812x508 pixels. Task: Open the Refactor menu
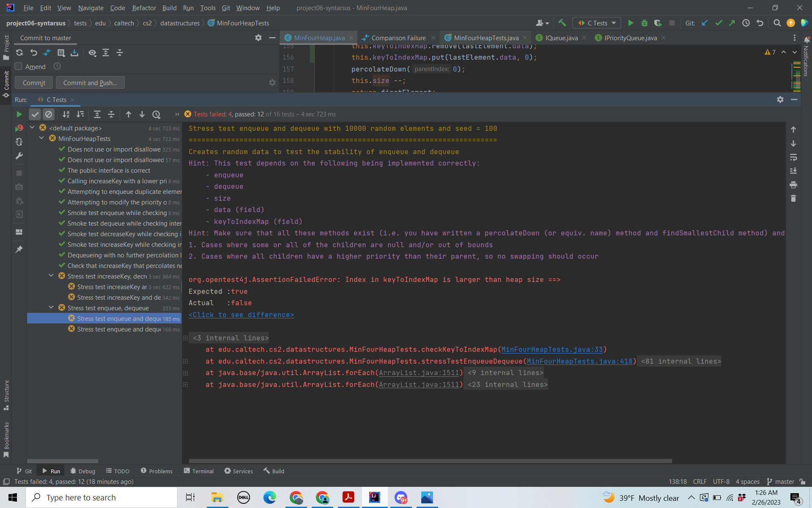point(144,8)
